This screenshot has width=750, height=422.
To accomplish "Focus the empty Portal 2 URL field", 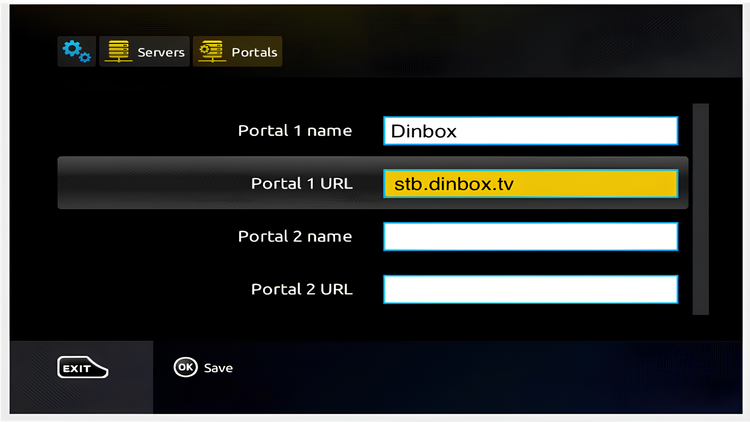I will (530, 289).
